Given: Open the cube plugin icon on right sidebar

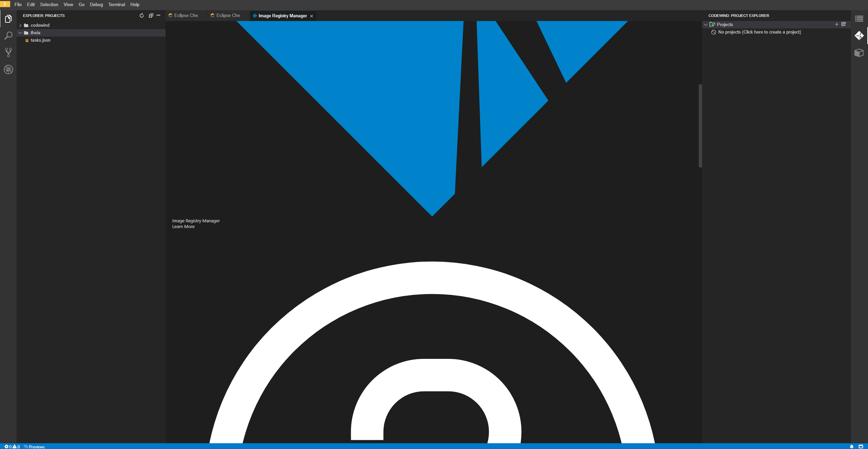Looking at the screenshot, I should pyautogui.click(x=859, y=53).
